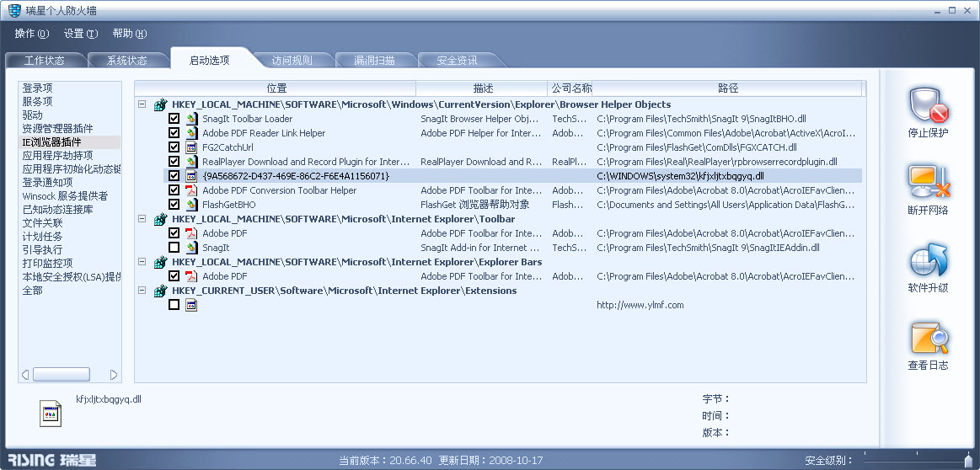Click the icon beside {9A568672-D437-469E-86C2-F6E4A1156071}
The height and width of the screenshot is (470, 980).
191,176
